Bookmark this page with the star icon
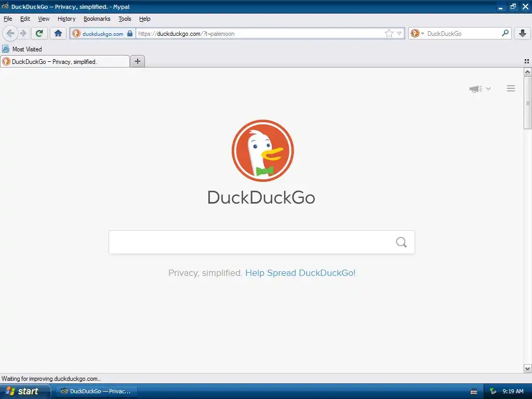Viewport: 532px width, 399px height. [389, 33]
